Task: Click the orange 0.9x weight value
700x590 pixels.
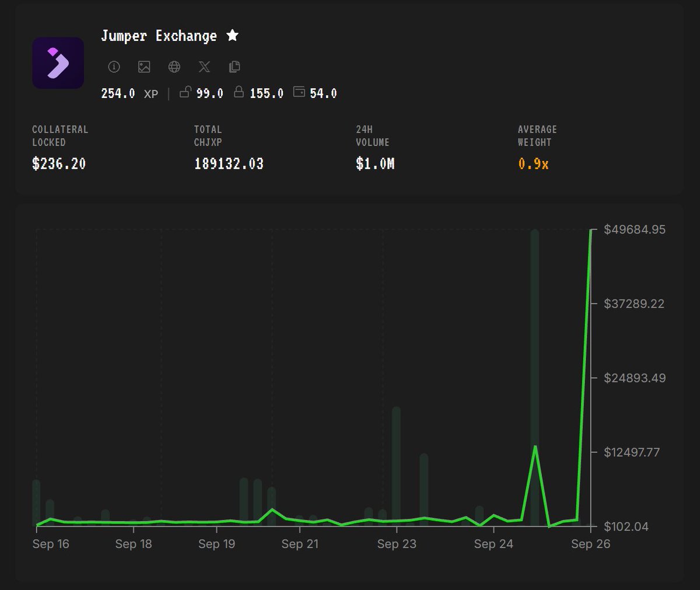Action: pyautogui.click(x=533, y=164)
